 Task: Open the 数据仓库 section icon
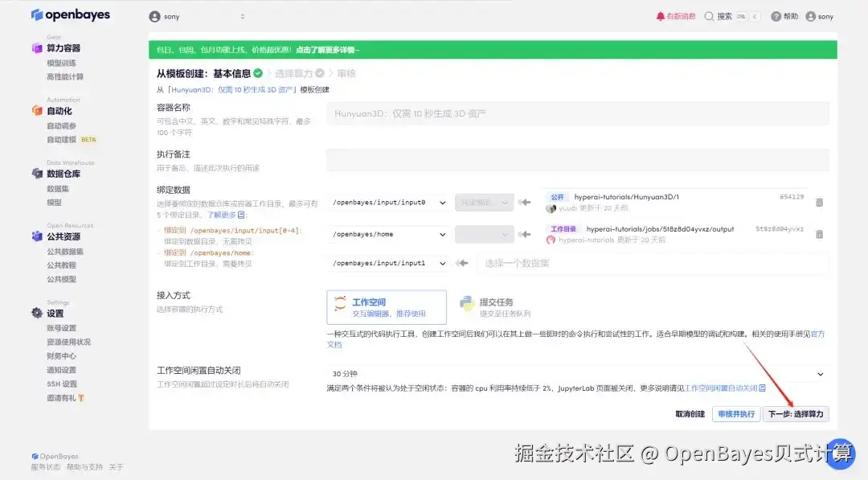(37, 174)
